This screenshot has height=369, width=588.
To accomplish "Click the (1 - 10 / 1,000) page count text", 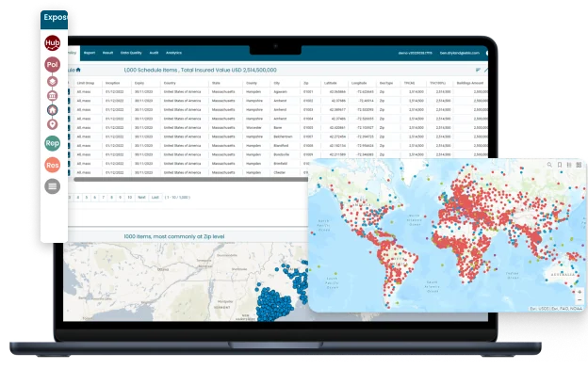I will click(x=177, y=198).
